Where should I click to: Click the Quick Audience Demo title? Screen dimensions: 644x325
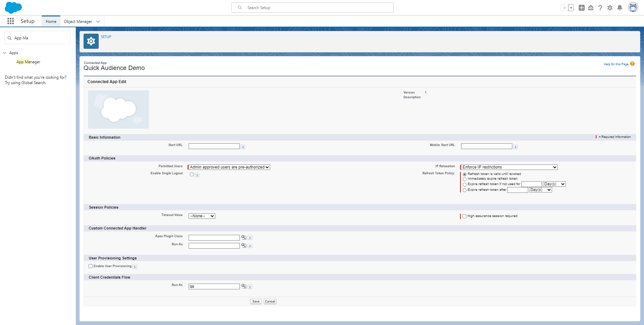point(114,68)
